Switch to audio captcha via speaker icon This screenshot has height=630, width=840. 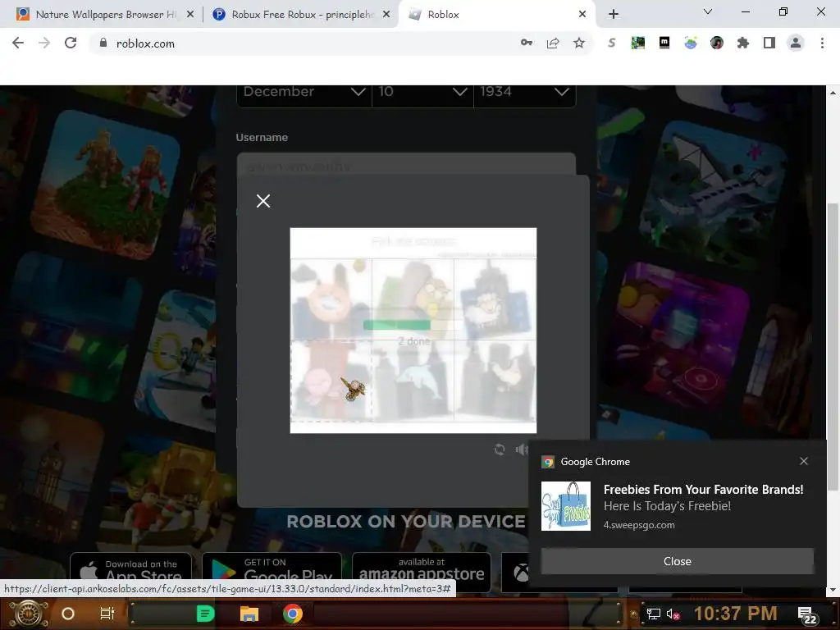tap(521, 450)
